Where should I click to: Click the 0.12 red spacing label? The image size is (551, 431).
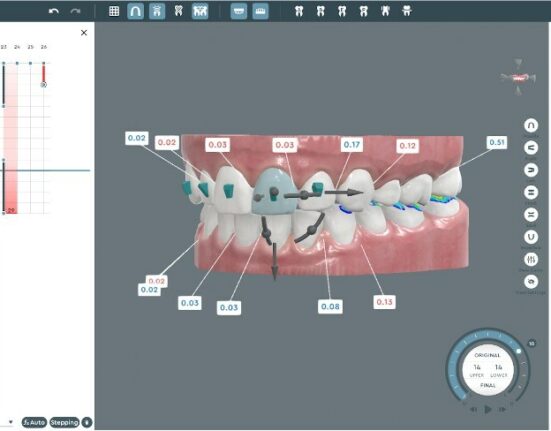(x=407, y=146)
